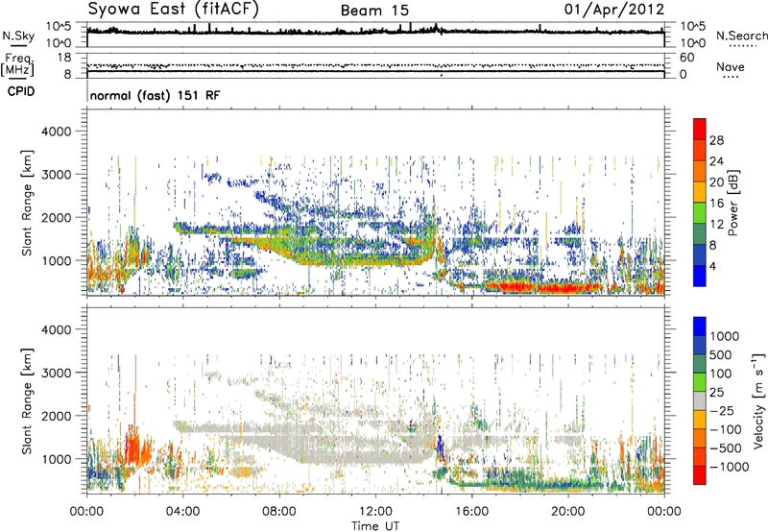Click the '12:00' time axis tick label
This screenshot has width=768, height=532.
coord(375,512)
